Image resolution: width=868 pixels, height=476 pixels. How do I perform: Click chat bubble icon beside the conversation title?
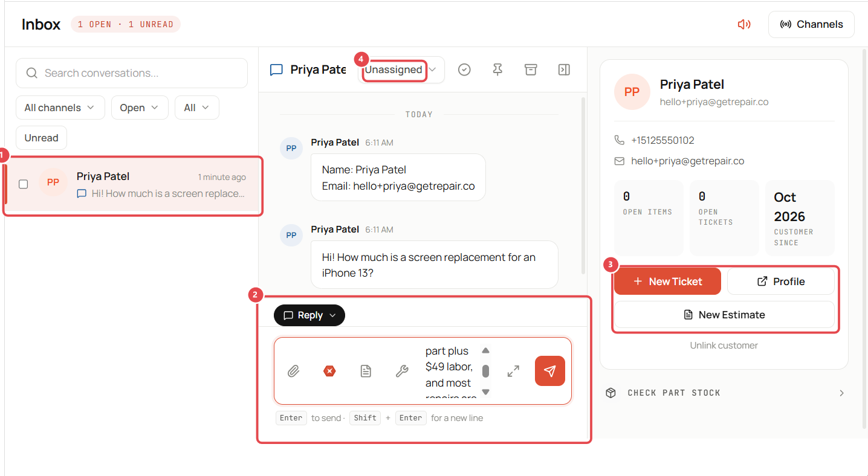point(276,70)
